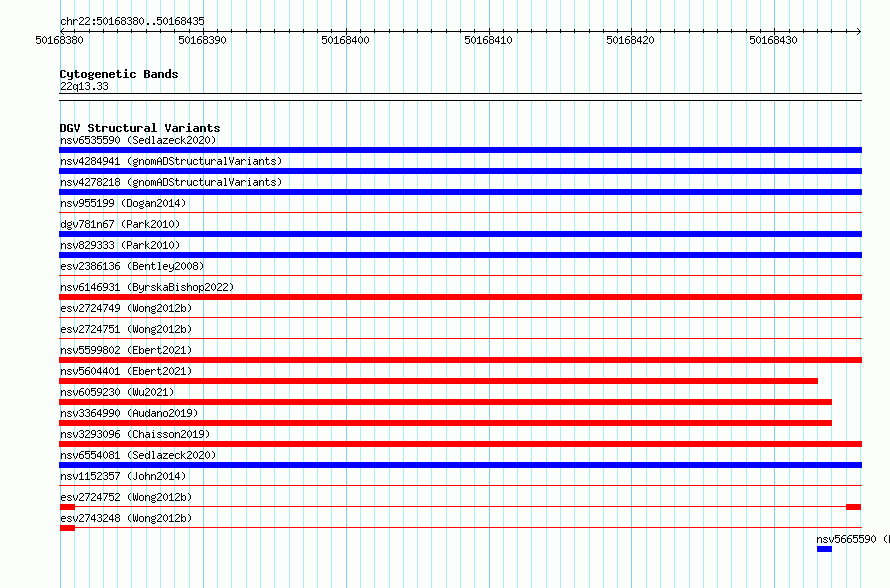The height and width of the screenshot is (588, 890).
Task: Open the first gnomAD variant nsv4284941
Action: [x=171, y=161]
